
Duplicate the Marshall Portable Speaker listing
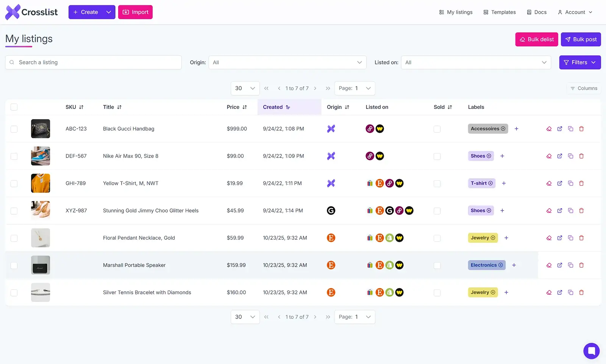click(571, 265)
